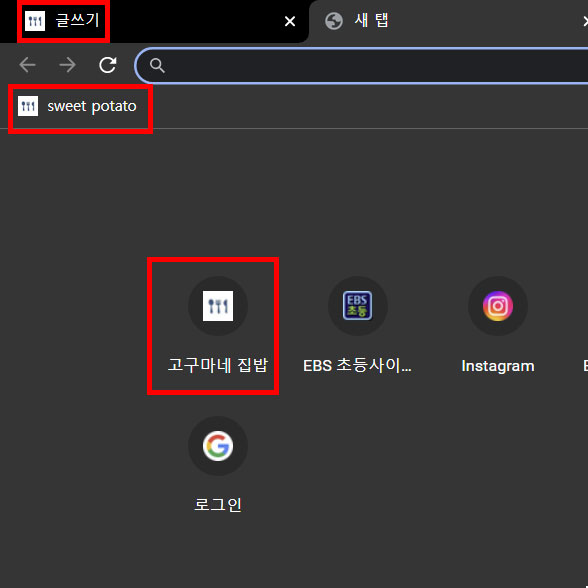Switch to the 새 탭 tab

[448, 21]
